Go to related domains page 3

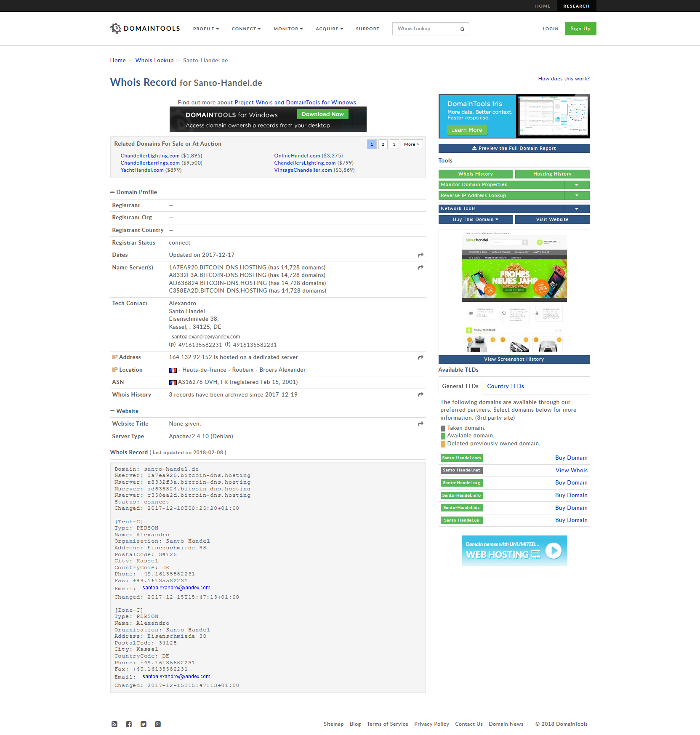click(x=394, y=144)
